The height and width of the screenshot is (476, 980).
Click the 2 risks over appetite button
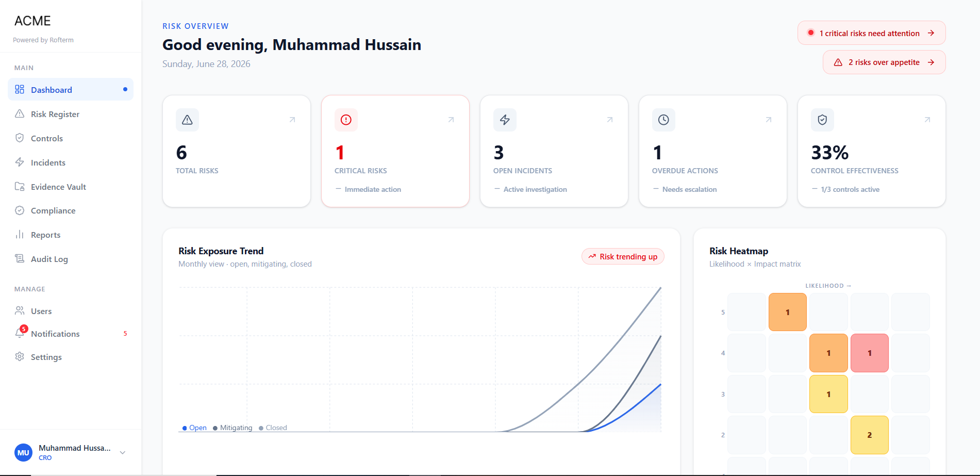(884, 62)
